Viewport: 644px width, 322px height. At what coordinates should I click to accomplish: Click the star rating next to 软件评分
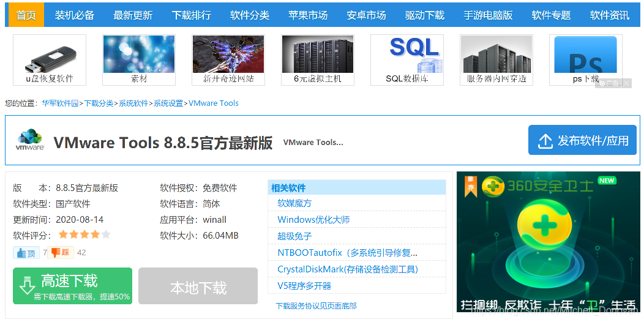point(84,235)
